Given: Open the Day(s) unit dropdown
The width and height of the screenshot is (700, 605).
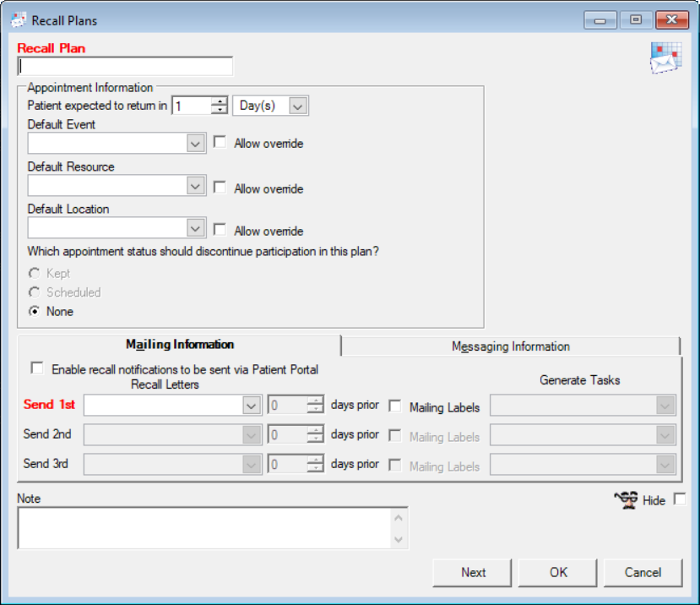Looking at the screenshot, I should click(297, 106).
